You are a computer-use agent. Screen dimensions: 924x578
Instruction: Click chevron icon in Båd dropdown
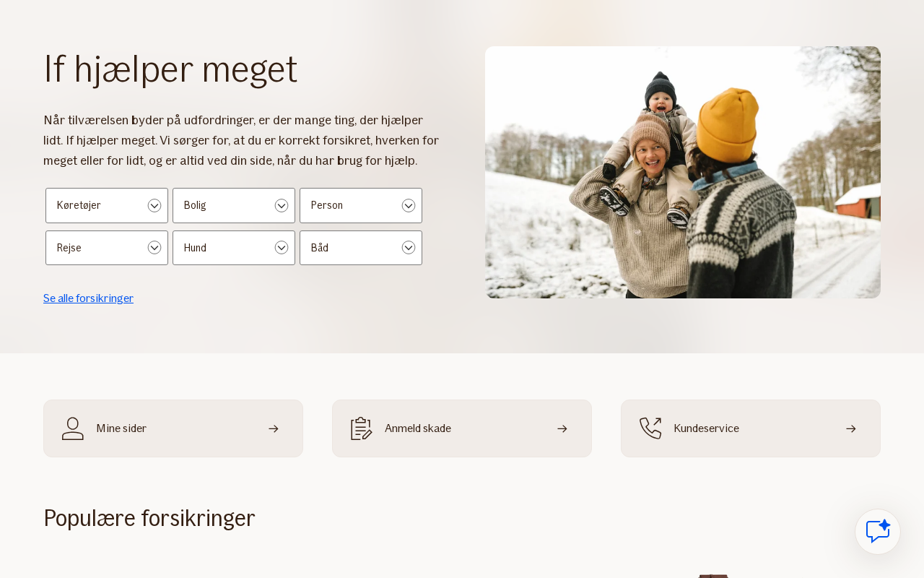(x=409, y=248)
